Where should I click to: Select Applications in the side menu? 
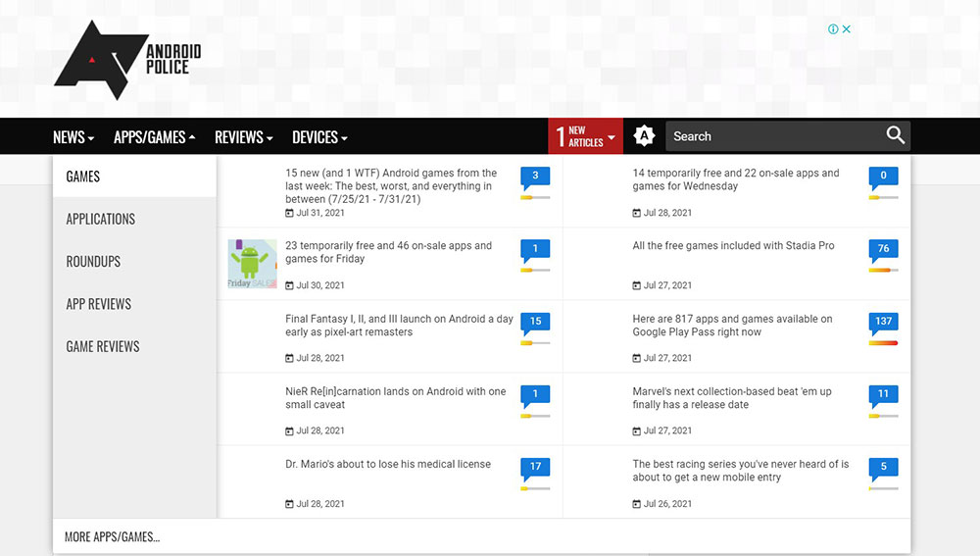point(101,219)
